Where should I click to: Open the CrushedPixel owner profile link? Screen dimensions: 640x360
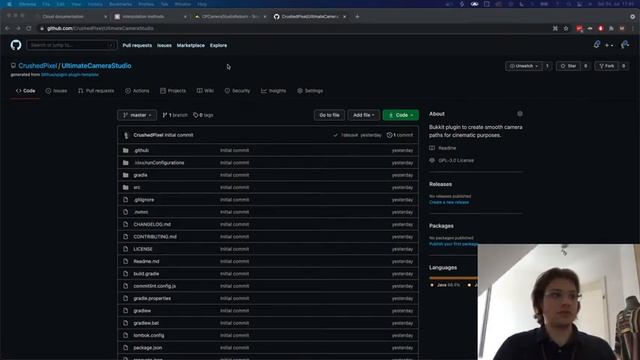pyautogui.click(x=38, y=66)
